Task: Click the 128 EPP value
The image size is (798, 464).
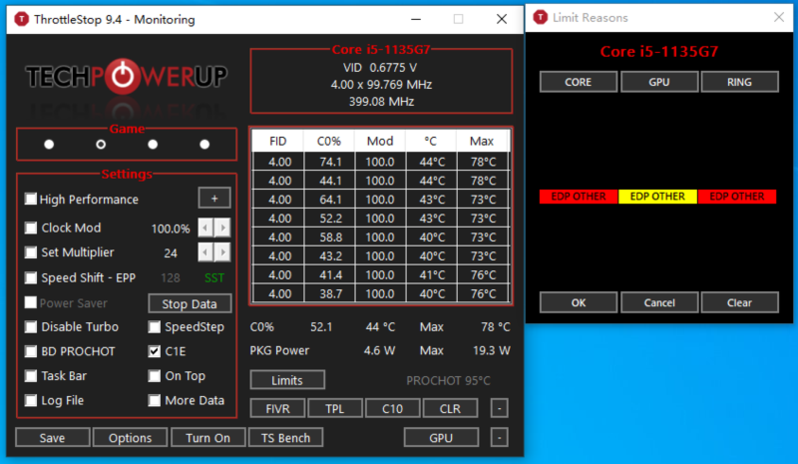Action: (170, 278)
